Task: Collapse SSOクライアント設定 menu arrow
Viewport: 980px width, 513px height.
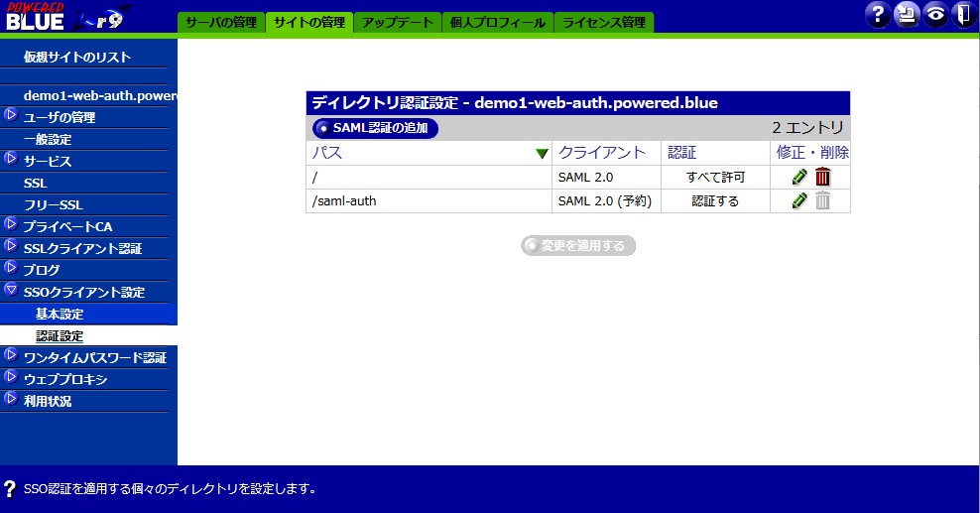Action: pos(11,290)
